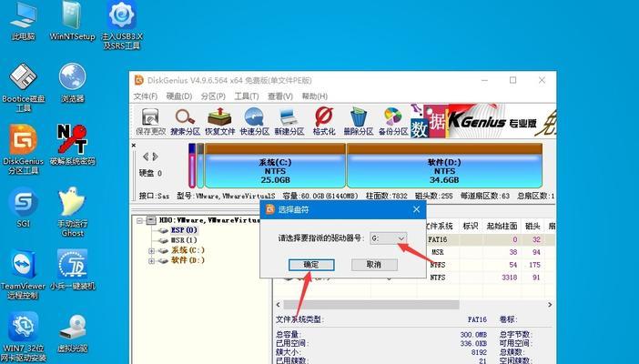
Task: Open 注入USB3.X及SRS工具 desktop shortcut
Action: click(x=121, y=25)
